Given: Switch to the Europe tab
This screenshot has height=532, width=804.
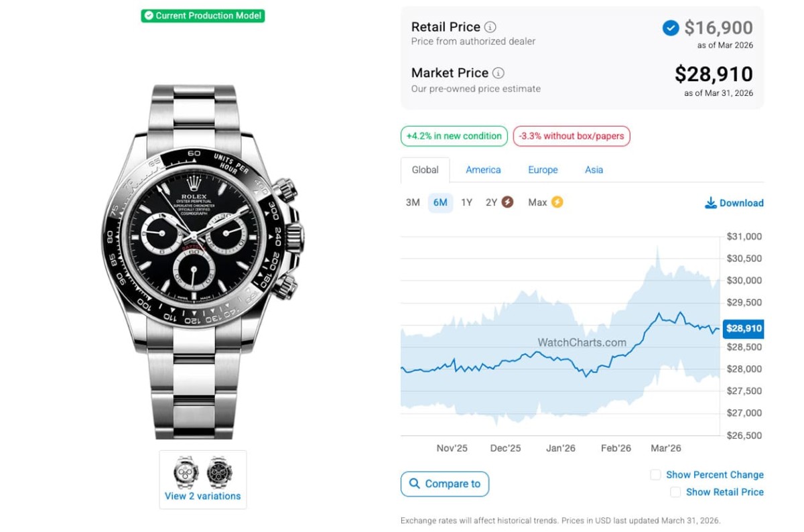Looking at the screenshot, I should (x=543, y=170).
